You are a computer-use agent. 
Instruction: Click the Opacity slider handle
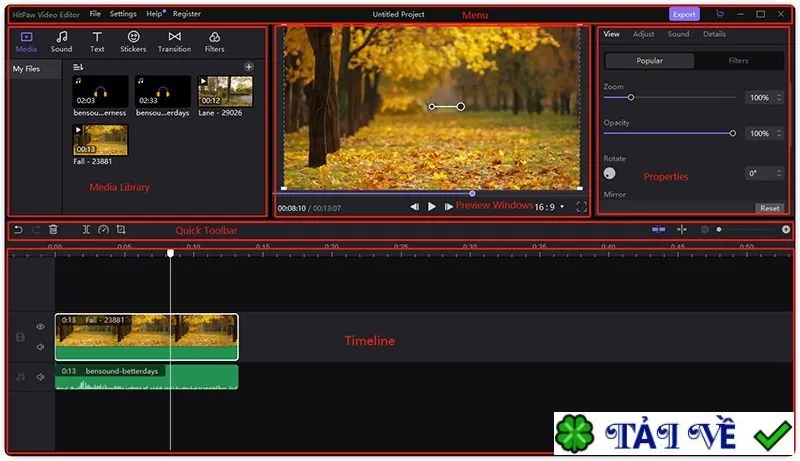pyautogui.click(x=733, y=133)
